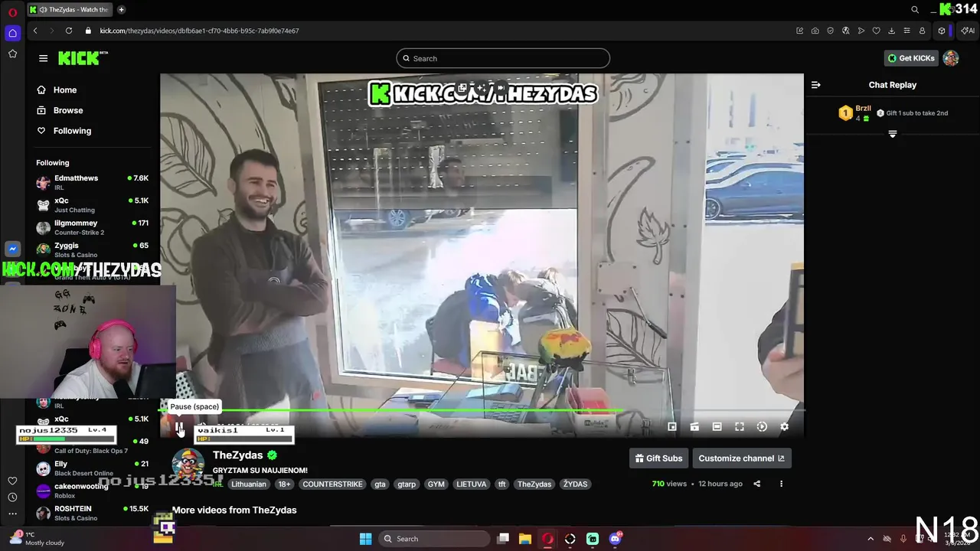Create a clip with the clip icon
The height and width of the screenshot is (551, 980).
pyautogui.click(x=694, y=427)
